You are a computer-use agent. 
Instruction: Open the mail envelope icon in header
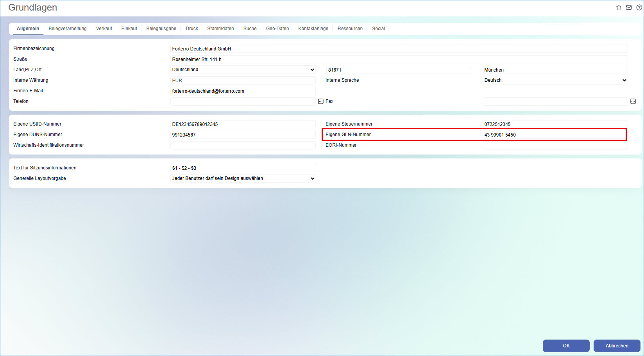pos(629,7)
